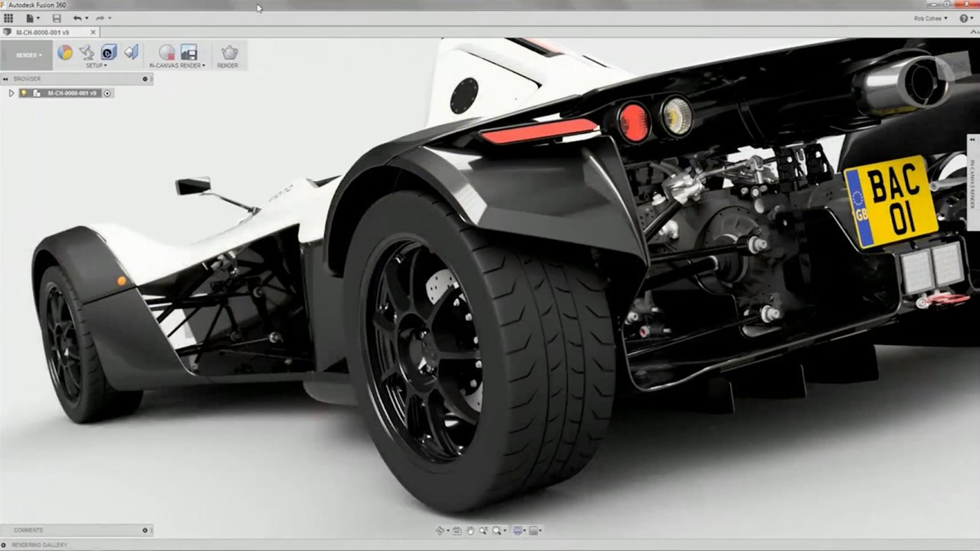The height and width of the screenshot is (551, 980).
Task: Open the Appearance tool with the color sphere
Action: [x=65, y=52]
